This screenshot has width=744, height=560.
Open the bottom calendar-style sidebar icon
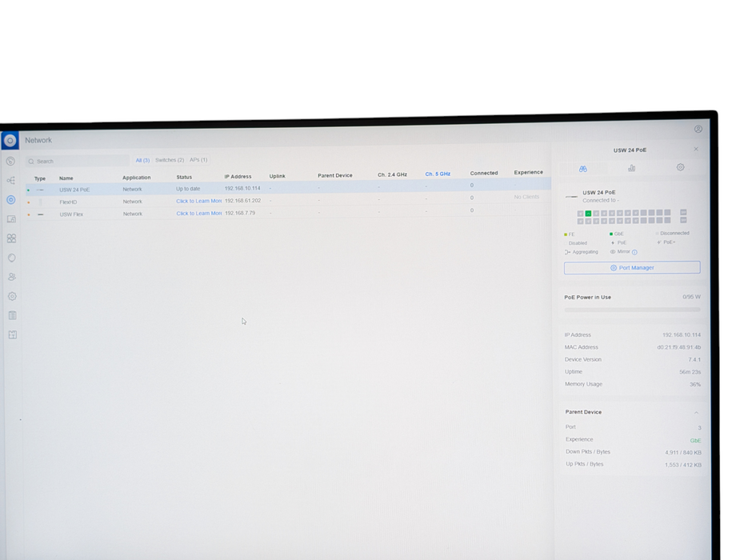coord(12,334)
